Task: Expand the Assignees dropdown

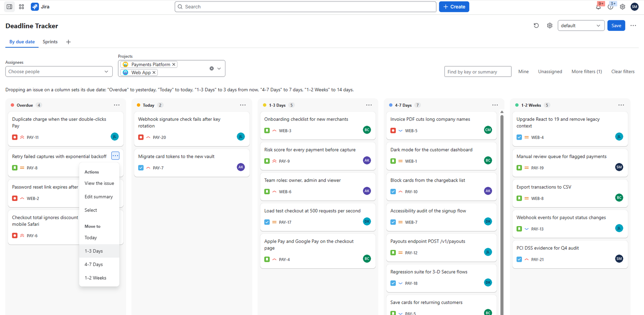Action: 59,71
